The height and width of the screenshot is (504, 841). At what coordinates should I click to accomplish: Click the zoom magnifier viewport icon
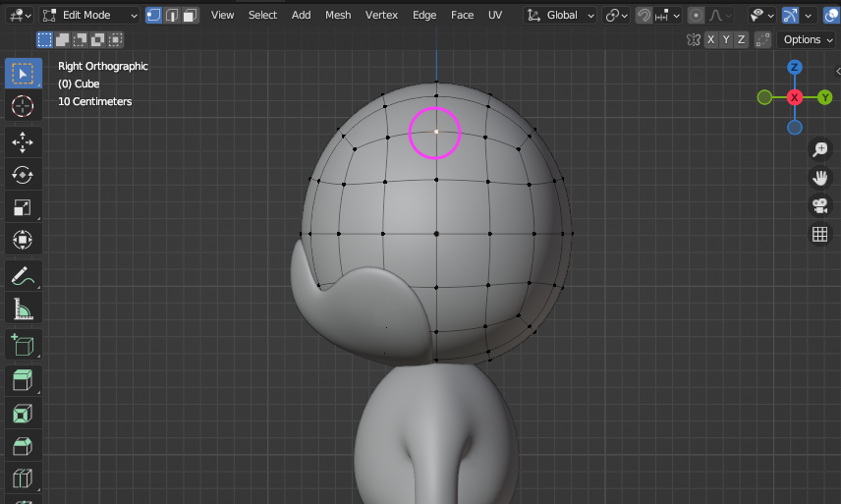coord(819,149)
